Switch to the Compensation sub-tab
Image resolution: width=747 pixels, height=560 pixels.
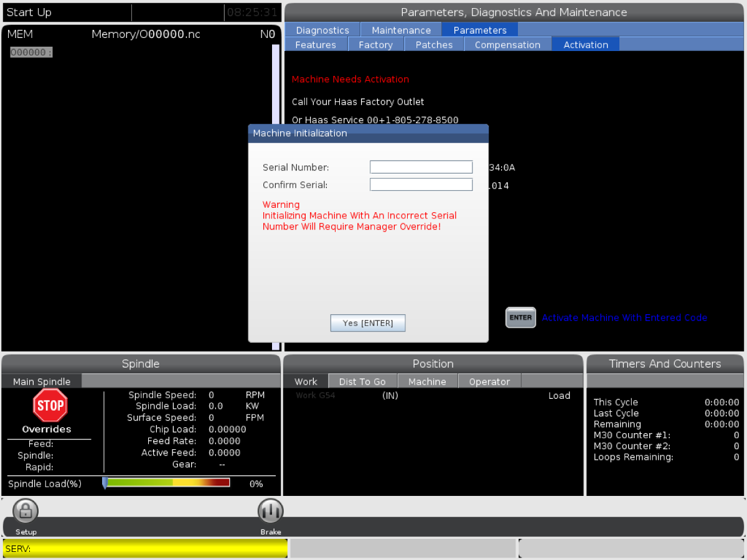point(507,45)
